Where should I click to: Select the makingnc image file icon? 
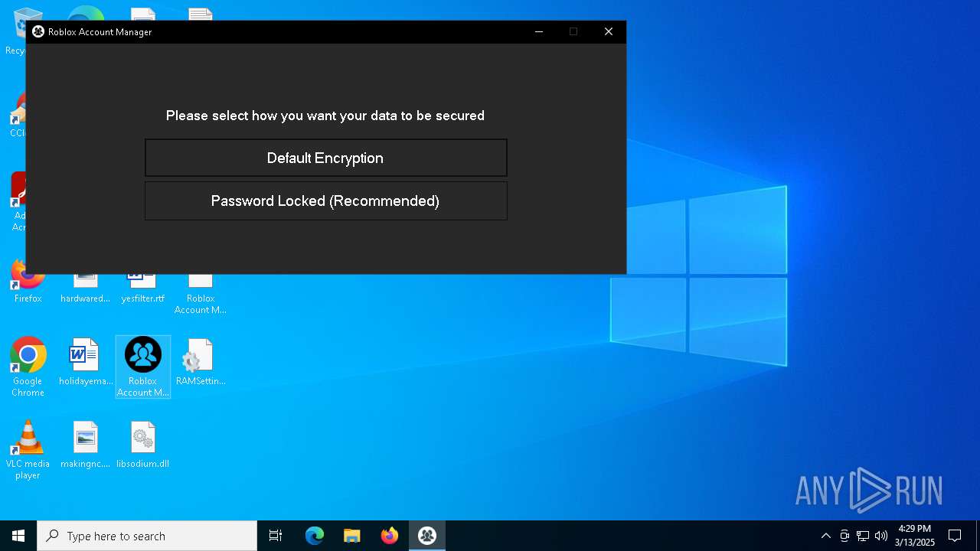[85, 445]
